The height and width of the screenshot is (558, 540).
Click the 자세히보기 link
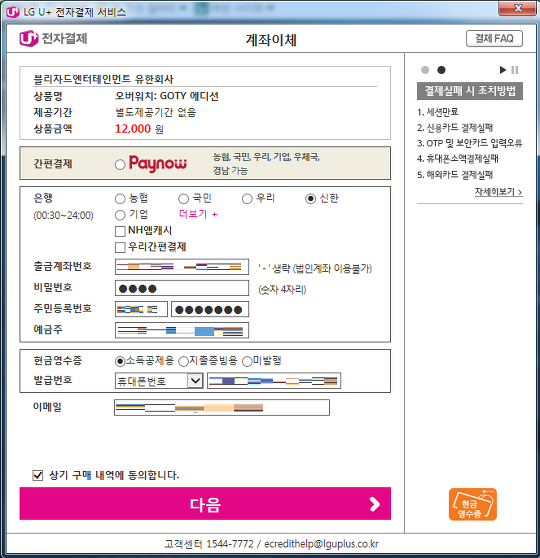tap(498, 192)
